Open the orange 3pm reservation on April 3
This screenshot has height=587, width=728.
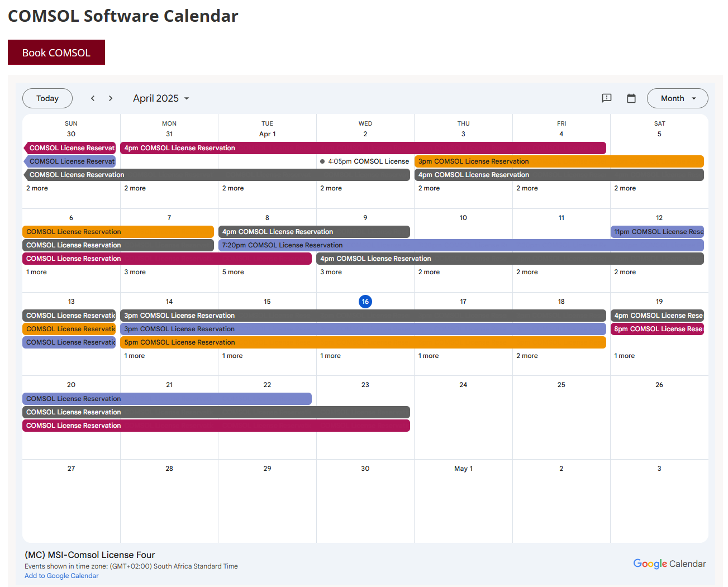(x=559, y=161)
